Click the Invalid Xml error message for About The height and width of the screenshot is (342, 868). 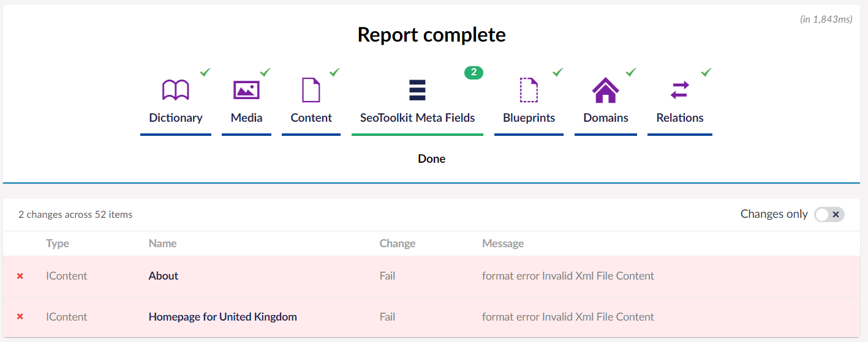pos(568,276)
